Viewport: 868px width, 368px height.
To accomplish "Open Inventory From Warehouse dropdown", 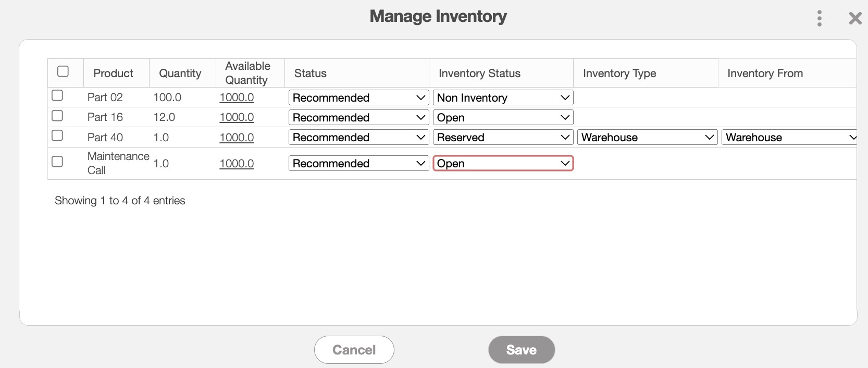I will coord(789,138).
